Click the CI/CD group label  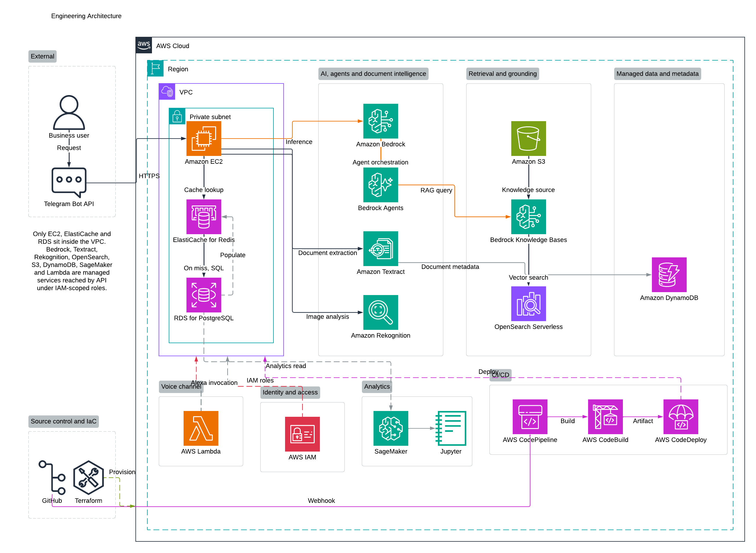click(x=501, y=375)
